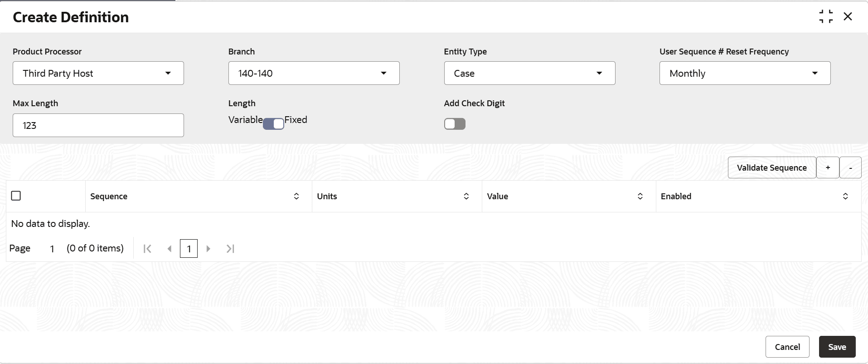The height and width of the screenshot is (364, 868).
Task: Click the Validate Sequence button
Action: [x=772, y=167]
